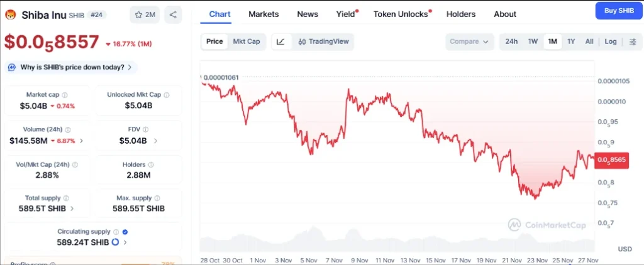Open chart settings sliders icon

pos(633,41)
